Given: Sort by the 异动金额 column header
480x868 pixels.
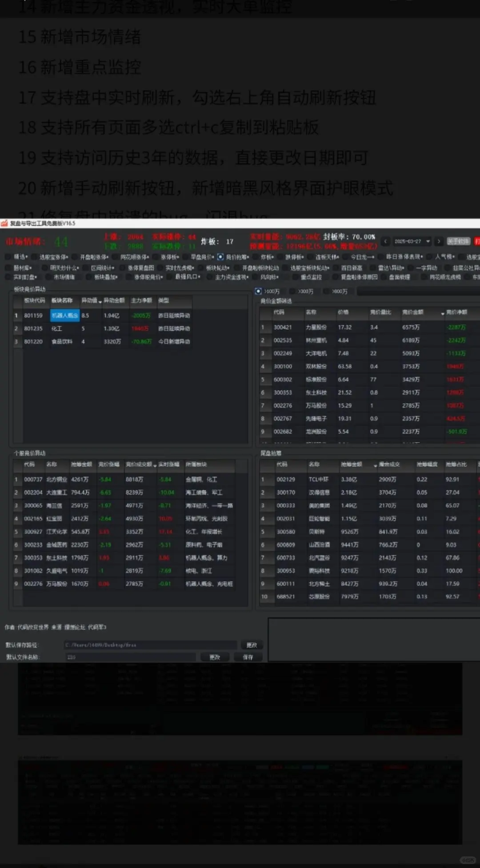Looking at the screenshot, I should pos(115,300).
